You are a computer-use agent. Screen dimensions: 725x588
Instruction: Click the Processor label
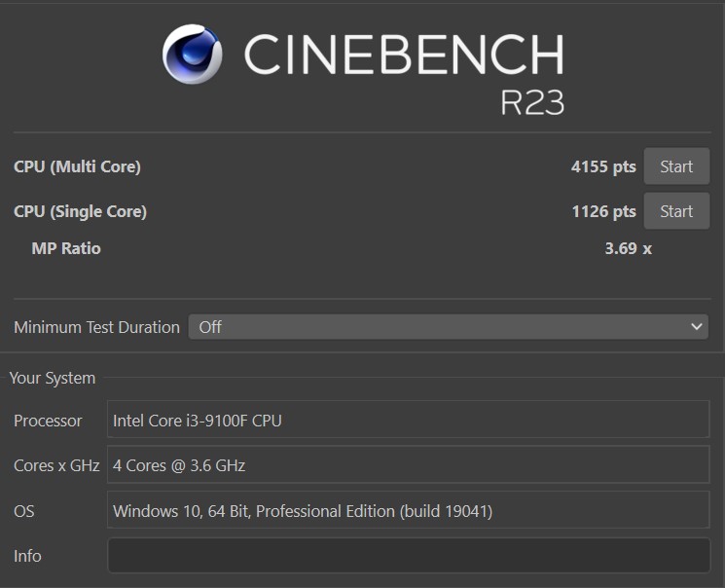(x=48, y=421)
